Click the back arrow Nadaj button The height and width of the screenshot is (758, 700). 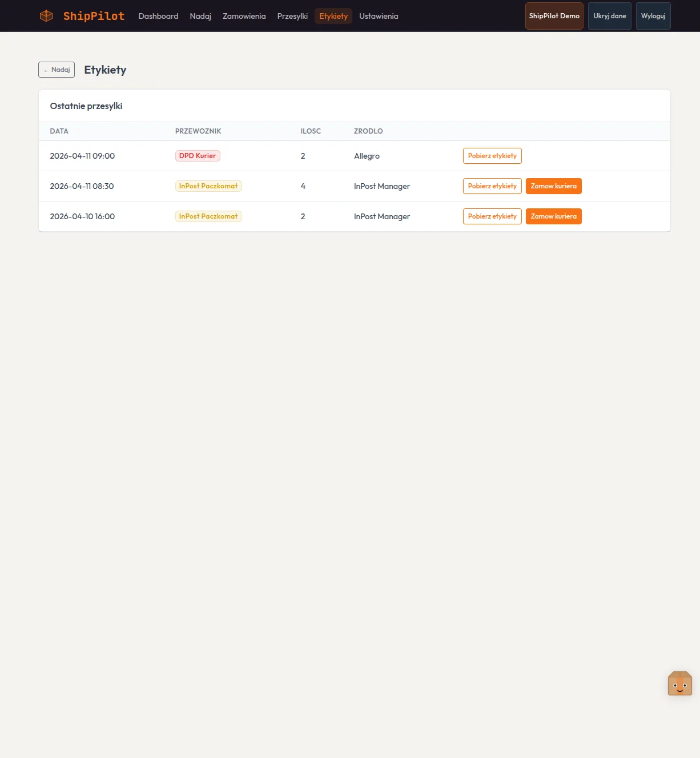pyautogui.click(x=57, y=70)
